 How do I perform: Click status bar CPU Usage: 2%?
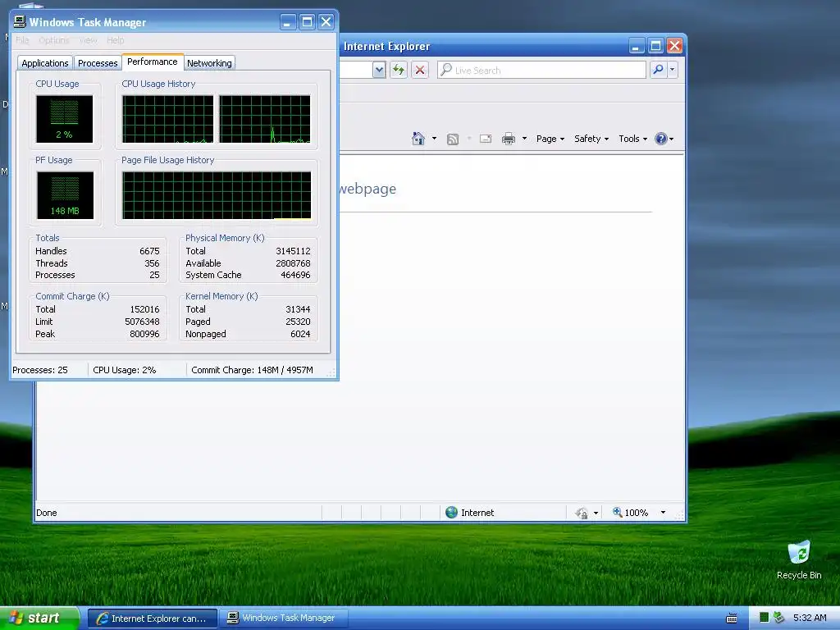125,370
